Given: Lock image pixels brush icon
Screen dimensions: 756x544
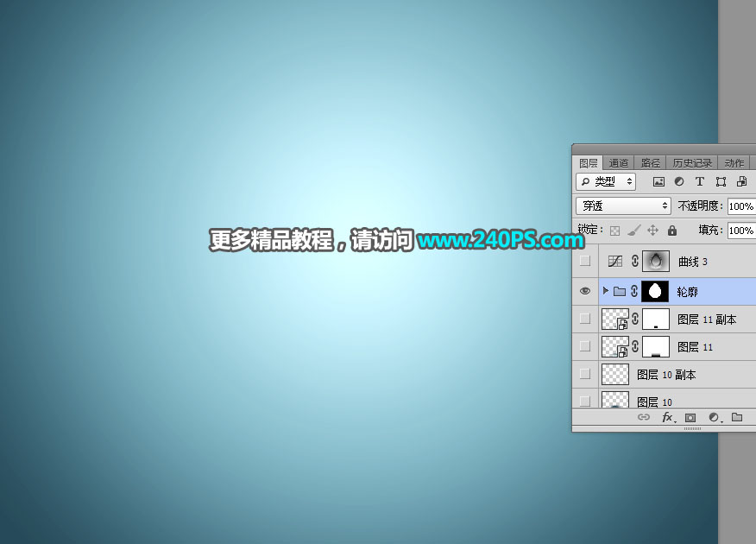Looking at the screenshot, I should coord(634,231).
